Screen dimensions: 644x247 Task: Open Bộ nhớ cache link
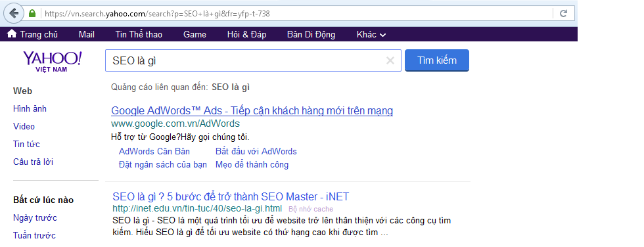tap(310, 209)
